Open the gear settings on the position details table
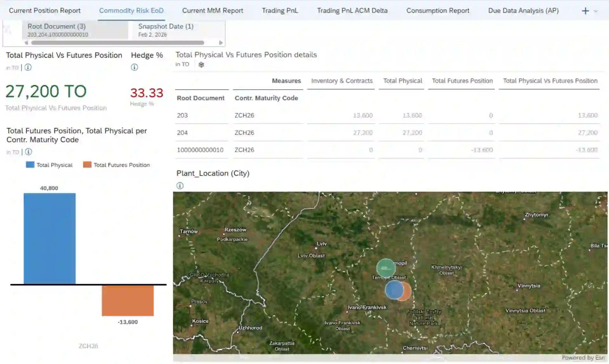Viewport: 609px width, 364px height. 201,64
